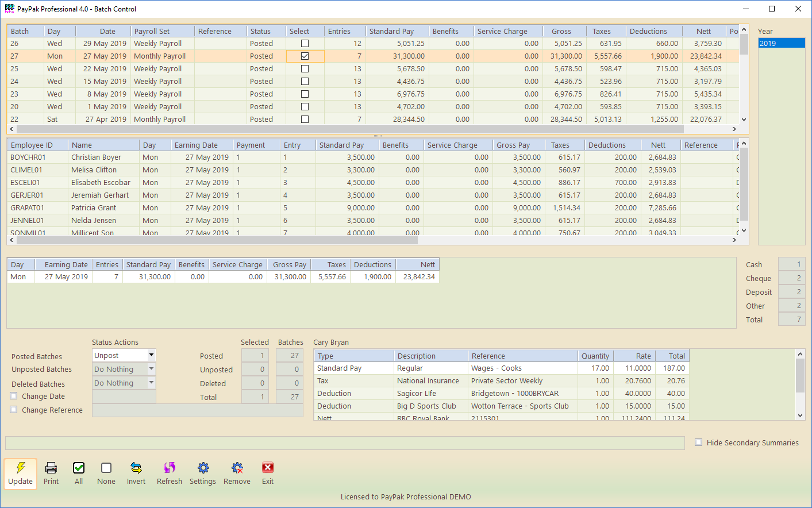Open Settings via the gear icon
Image resolution: width=812 pixels, height=508 pixels.
coord(203,468)
